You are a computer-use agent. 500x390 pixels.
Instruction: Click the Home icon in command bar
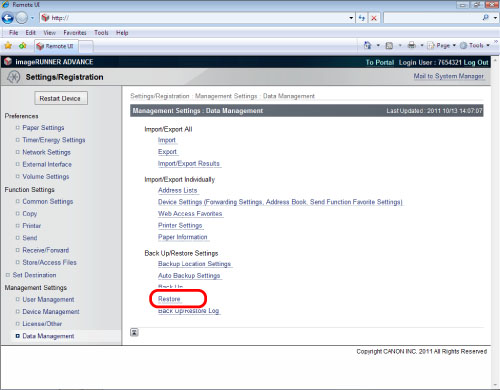(367, 45)
